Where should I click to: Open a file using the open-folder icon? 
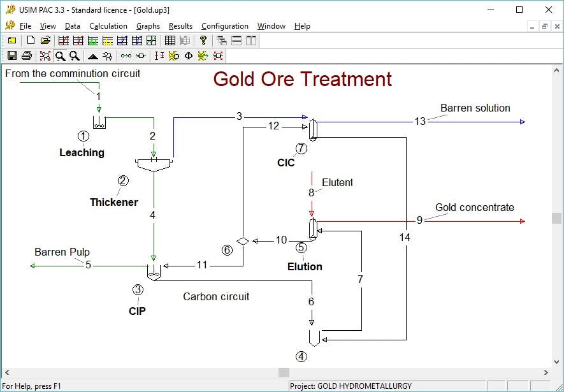45,40
